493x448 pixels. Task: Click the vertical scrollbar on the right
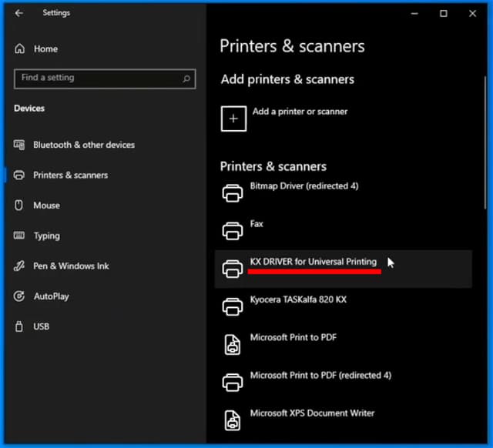click(x=485, y=142)
